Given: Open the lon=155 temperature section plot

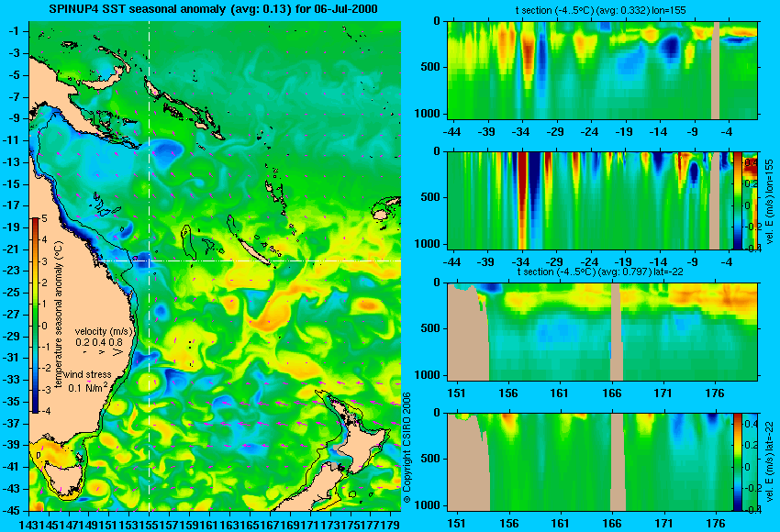Looking at the screenshot, I should point(602,70).
